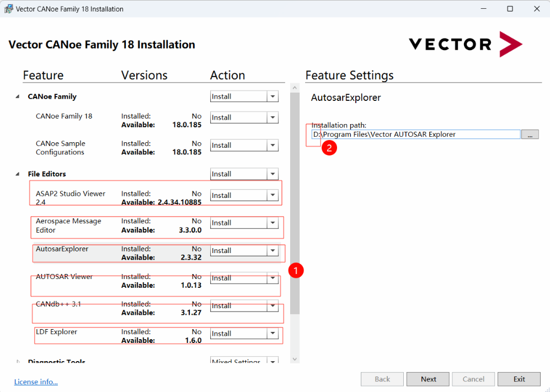Click the File Editors group label
This screenshot has height=392, width=550.
(47, 174)
